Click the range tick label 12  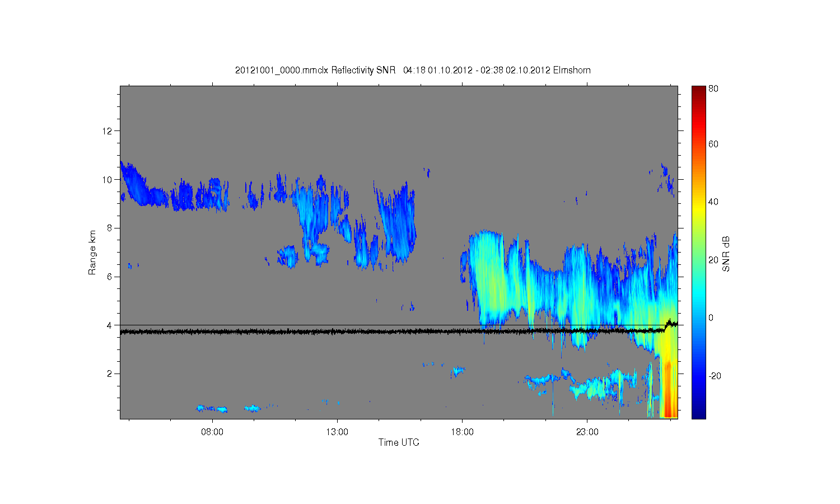108,131
